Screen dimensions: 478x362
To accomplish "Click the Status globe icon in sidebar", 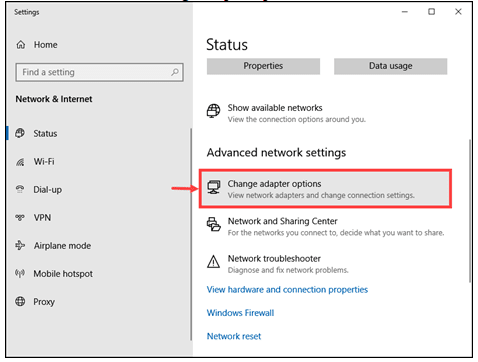I will [x=20, y=133].
